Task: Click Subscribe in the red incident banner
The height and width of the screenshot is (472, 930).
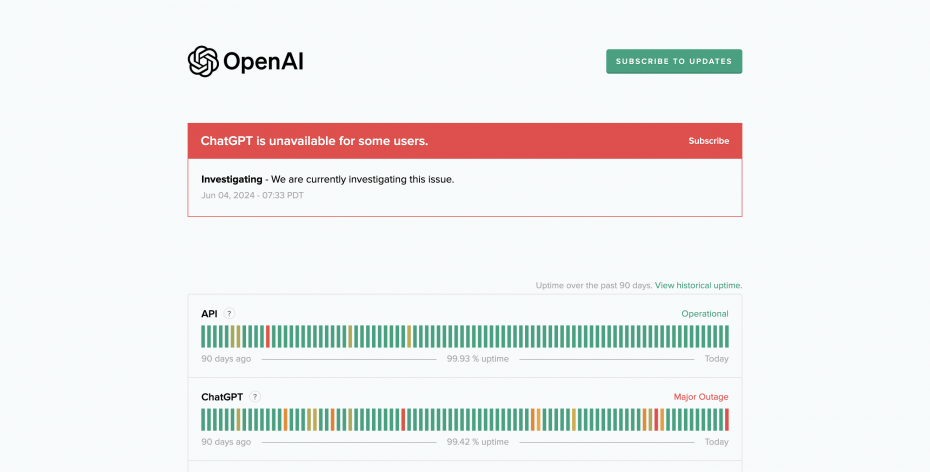Action: tap(708, 141)
